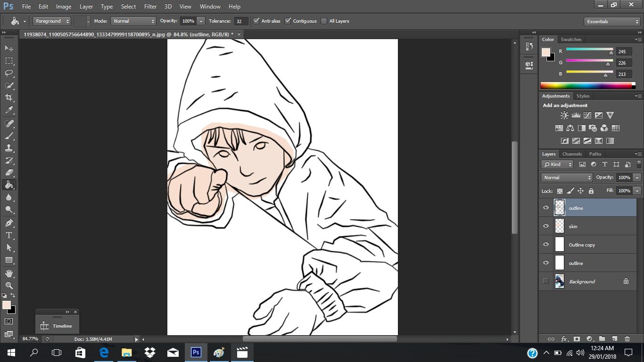The image size is (644, 362).
Task: Pick a color from the spectrum ramp
Action: click(586, 86)
